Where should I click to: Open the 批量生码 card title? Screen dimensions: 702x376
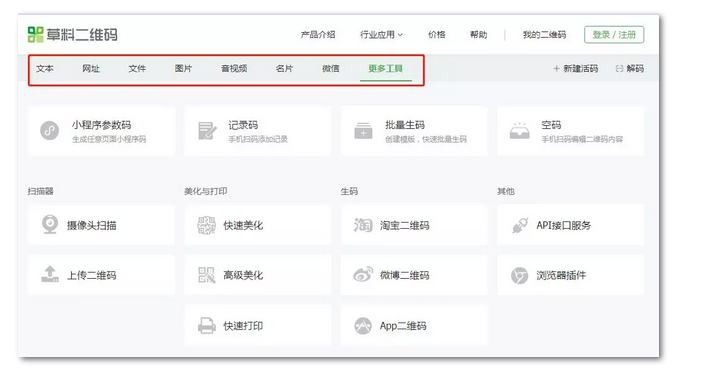tap(405, 125)
